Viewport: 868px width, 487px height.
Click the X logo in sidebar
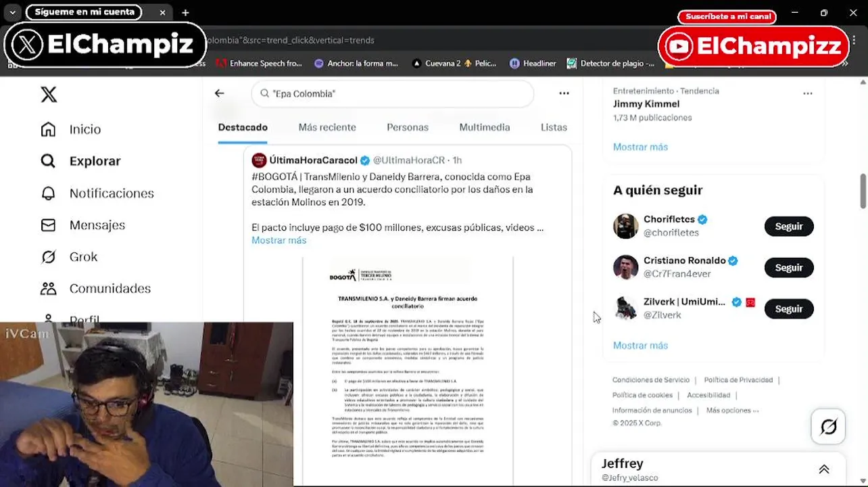click(49, 94)
